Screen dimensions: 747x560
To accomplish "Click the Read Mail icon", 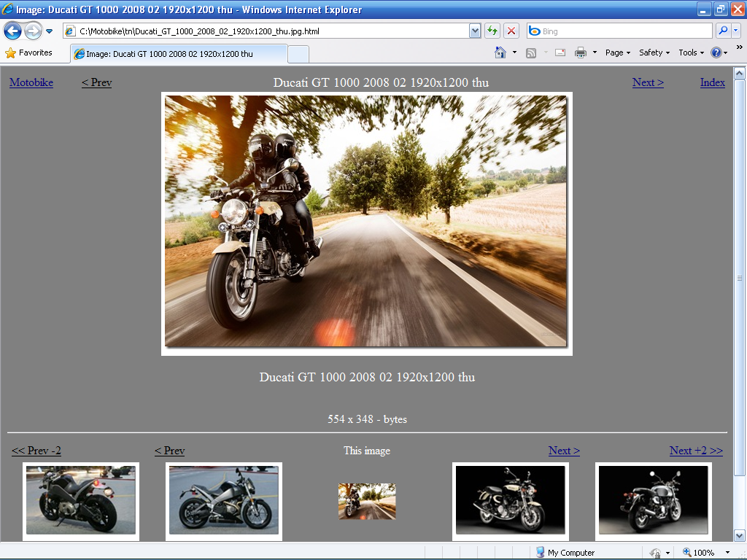I will [560, 52].
